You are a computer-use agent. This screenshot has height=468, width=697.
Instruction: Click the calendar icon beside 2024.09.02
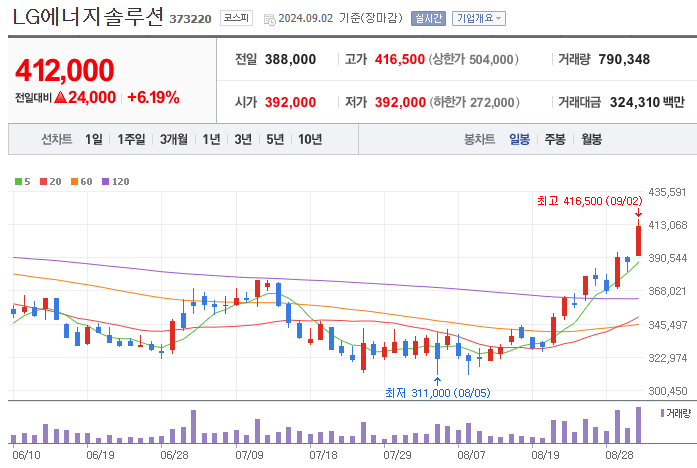[x=269, y=19]
